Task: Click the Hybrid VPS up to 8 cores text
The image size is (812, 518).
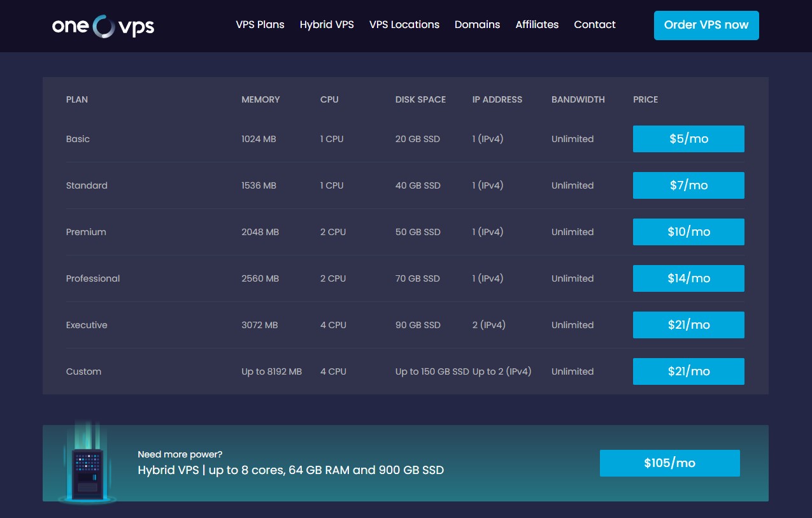Action: click(291, 470)
